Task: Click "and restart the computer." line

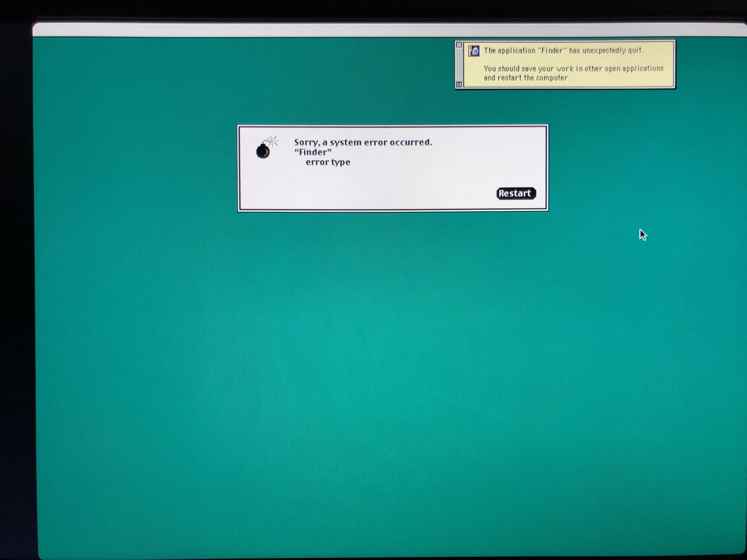Action: point(527,78)
